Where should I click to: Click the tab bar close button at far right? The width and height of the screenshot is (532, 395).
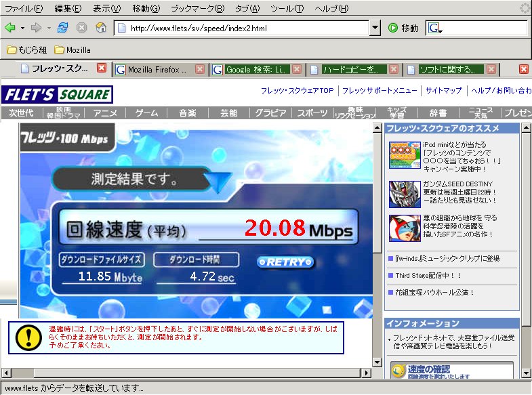point(523,69)
